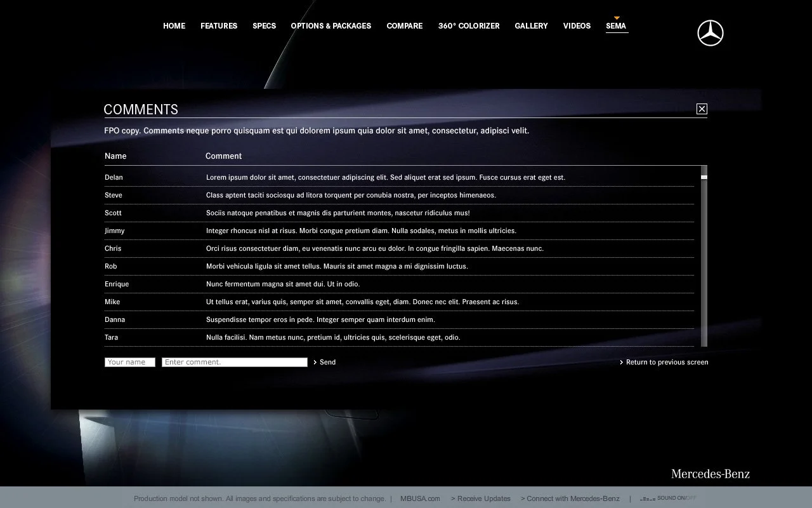Select the name Tara in the list
The image size is (812, 508).
point(112,337)
